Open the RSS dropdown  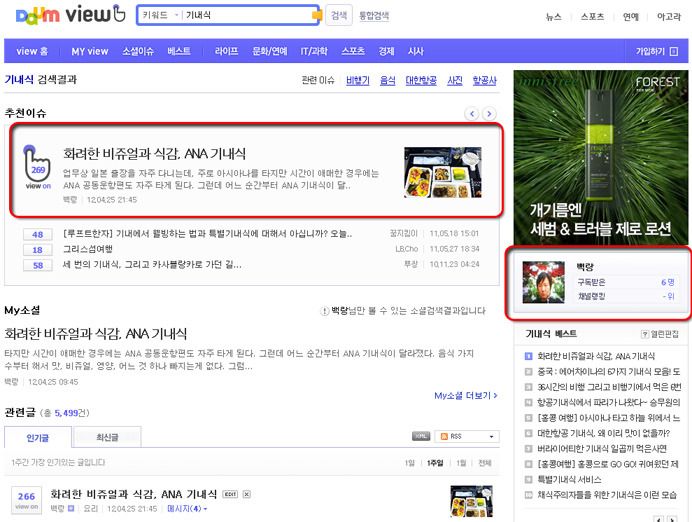tap(467, 436)
